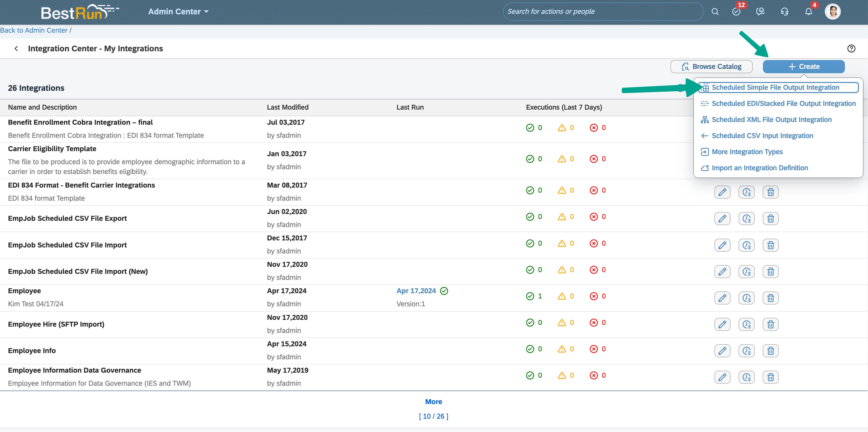This screenshot has height=432, width=868.
Task: Choose Scheduled CSV Input Integration option
Action: [762, 136]
